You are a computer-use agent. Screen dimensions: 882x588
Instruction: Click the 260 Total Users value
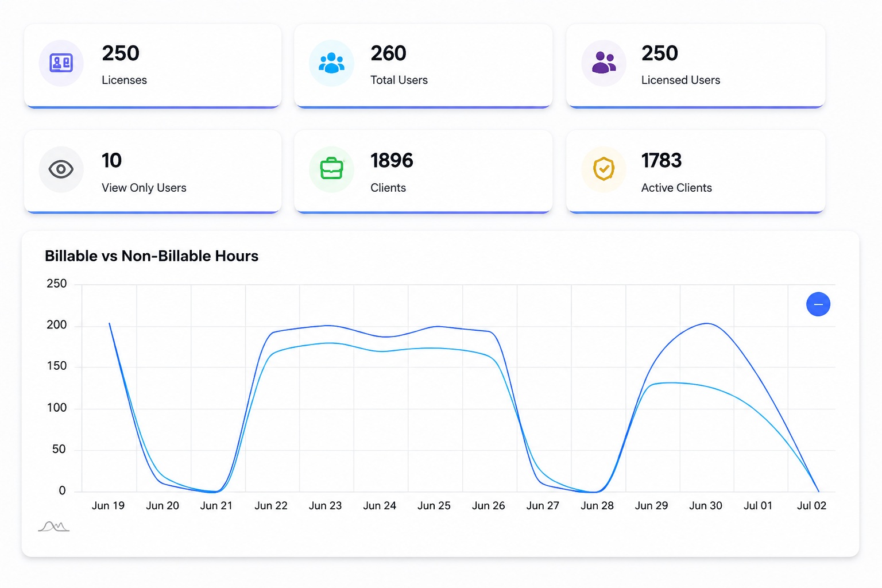(388, 53)
